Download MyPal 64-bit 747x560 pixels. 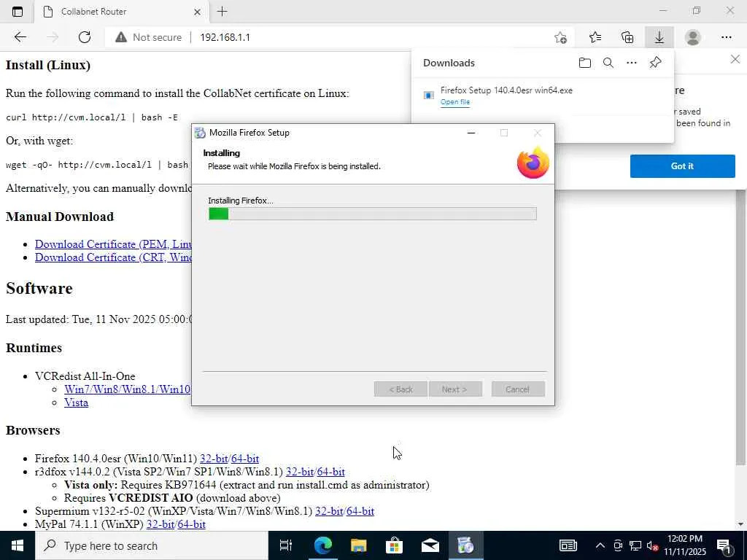(192, 524)
